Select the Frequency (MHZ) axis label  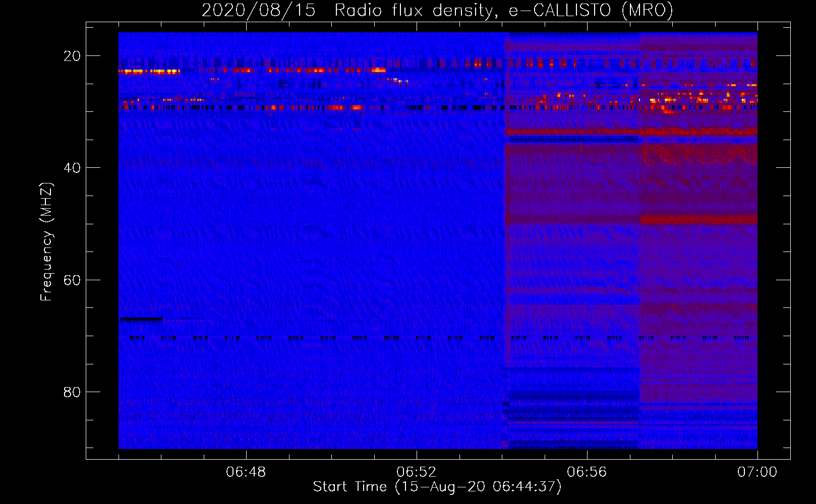coord(46,241)
